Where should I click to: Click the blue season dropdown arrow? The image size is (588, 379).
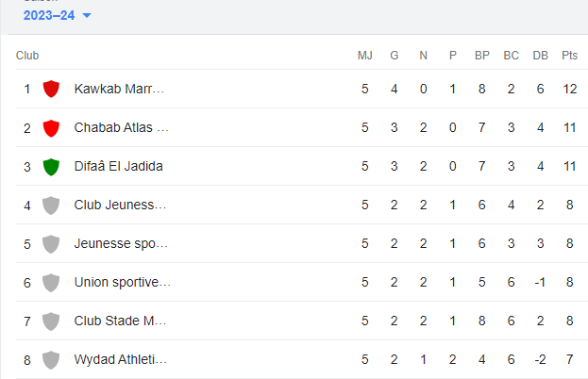[x=87, y=16]
